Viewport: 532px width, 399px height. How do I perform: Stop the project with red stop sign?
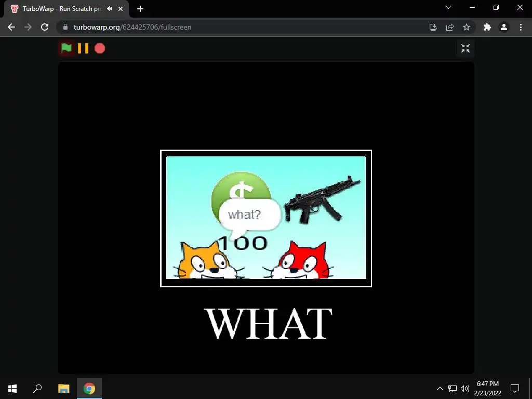click(100, 48)
